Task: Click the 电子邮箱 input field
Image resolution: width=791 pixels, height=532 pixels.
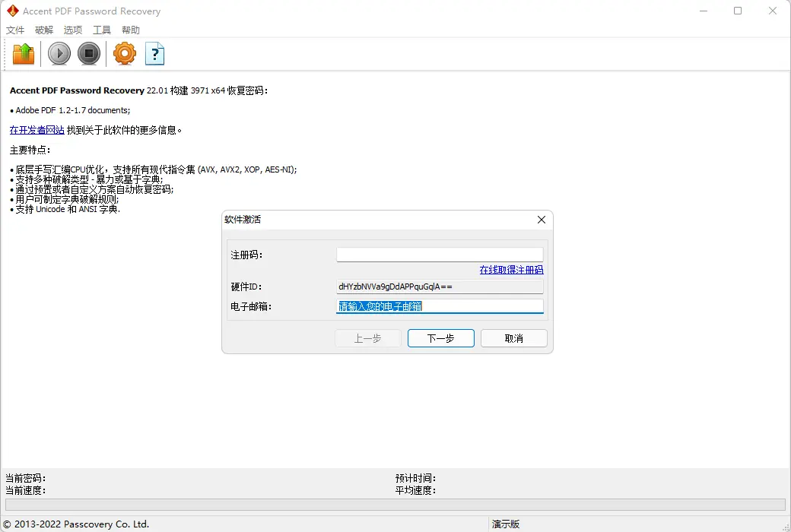Action: tap(440, 306)
